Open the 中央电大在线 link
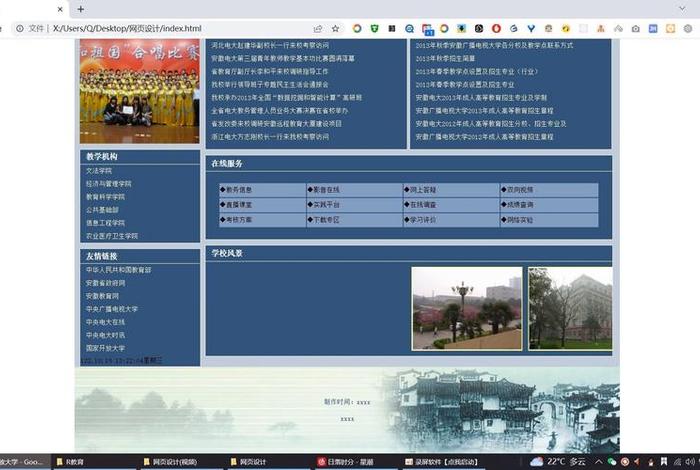 click(105, 322)
